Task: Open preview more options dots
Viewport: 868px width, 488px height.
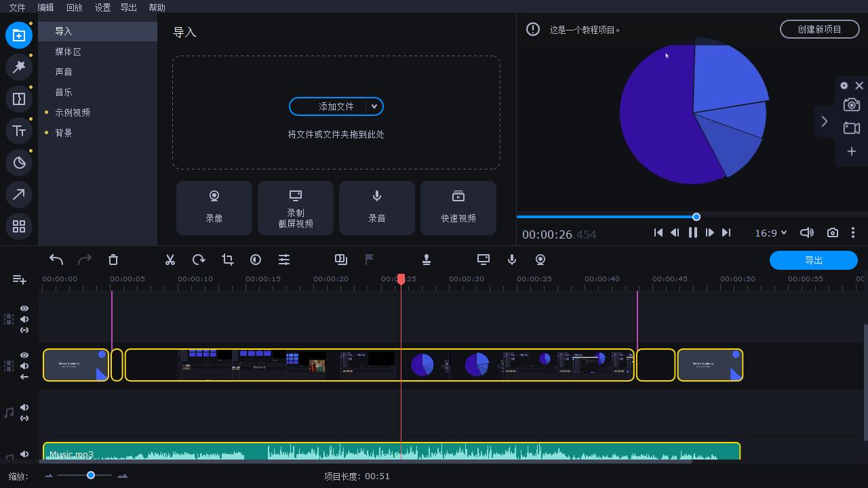Action: point(853,232)
